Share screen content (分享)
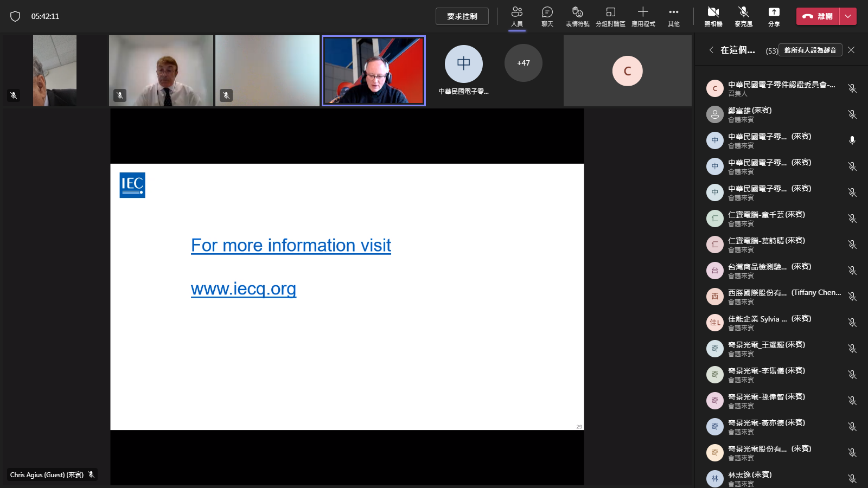This screenshot has width=868, height=488. pyautogui.click(x=774, y=16)
